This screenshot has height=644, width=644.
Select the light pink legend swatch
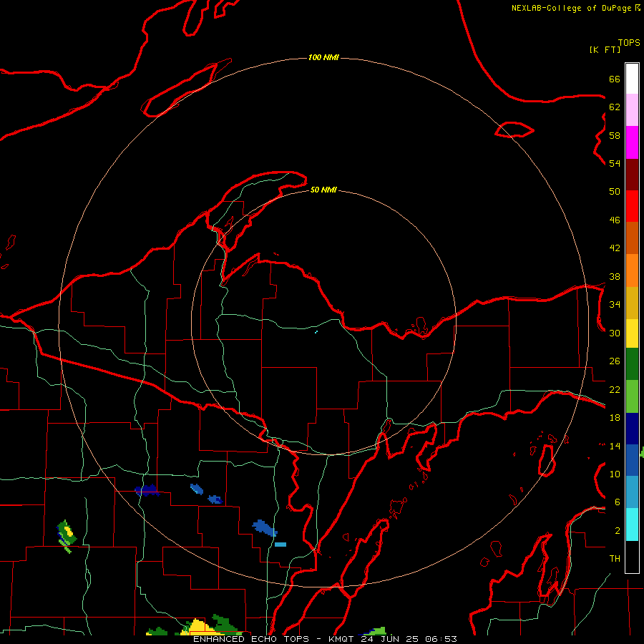click(632, 109)
